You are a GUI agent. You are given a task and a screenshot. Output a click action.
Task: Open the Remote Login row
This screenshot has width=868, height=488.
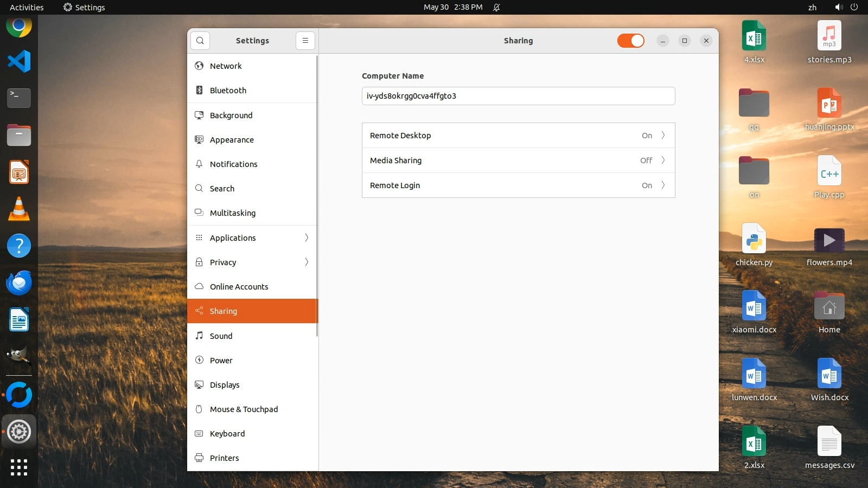coord(518,185)
